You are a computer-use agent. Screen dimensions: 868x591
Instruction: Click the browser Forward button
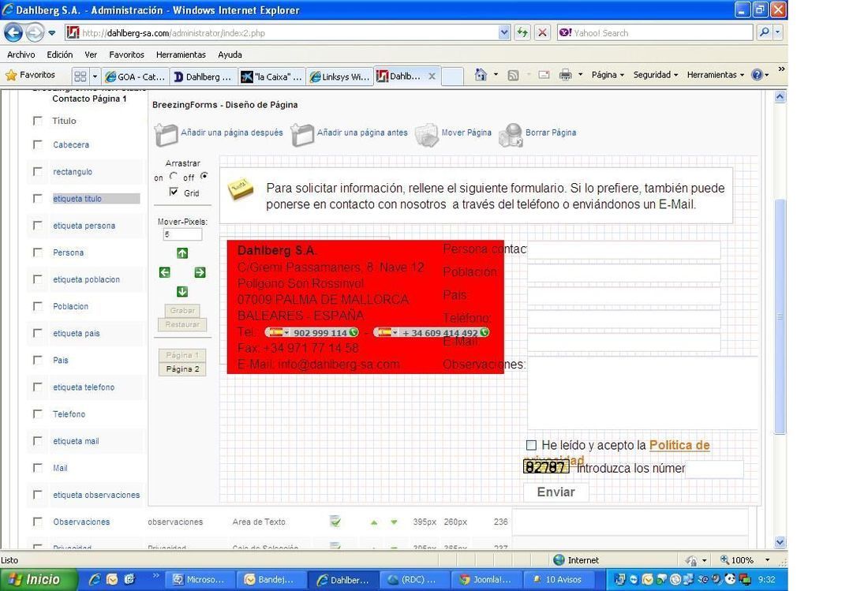click(34, 32)
